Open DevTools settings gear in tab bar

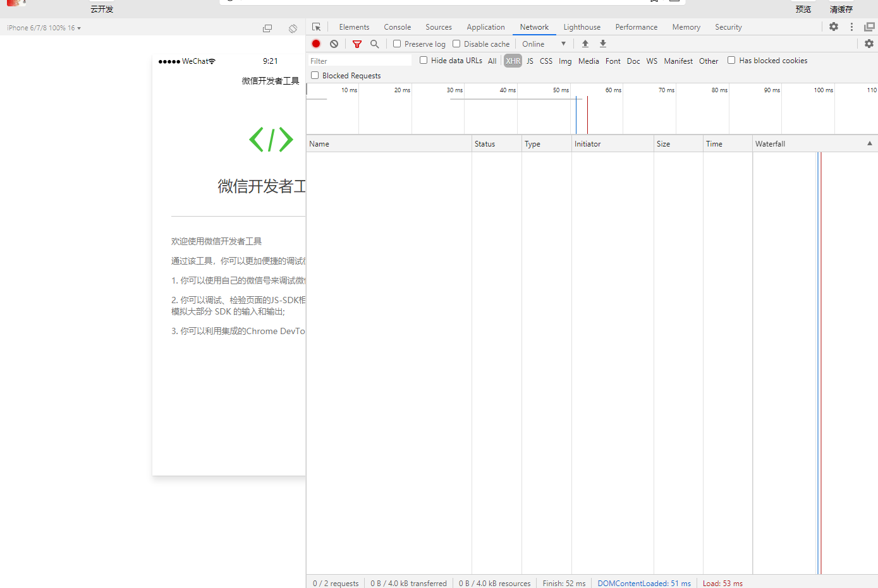(x=834, y=27)
